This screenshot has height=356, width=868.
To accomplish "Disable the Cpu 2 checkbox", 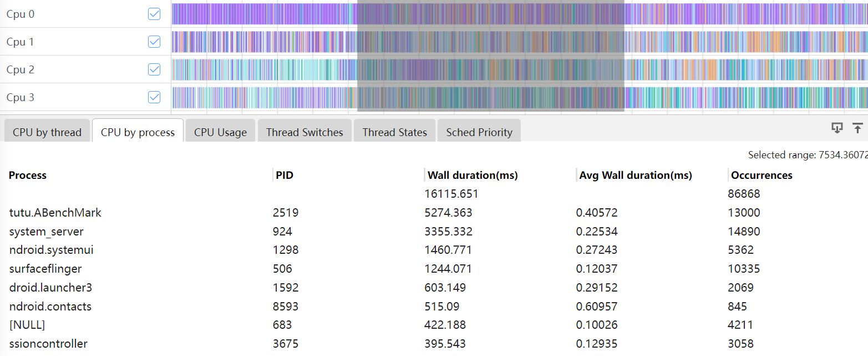I will tap(154, 69).
